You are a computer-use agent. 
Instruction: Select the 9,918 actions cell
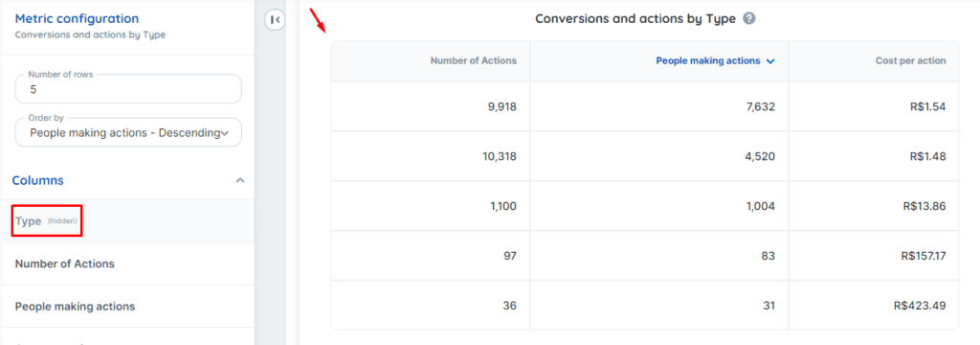(x=431, y=106)
